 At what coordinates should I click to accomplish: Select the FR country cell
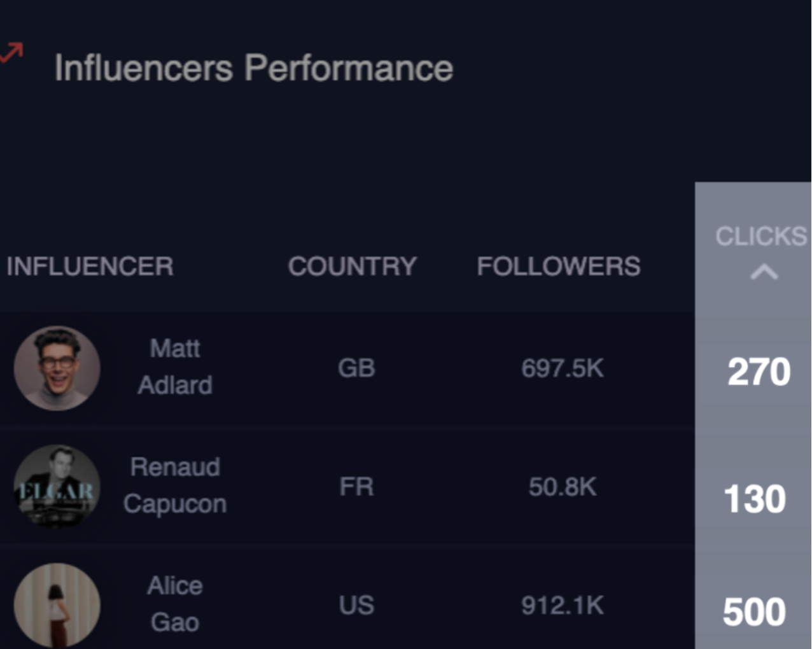(356, 487)
